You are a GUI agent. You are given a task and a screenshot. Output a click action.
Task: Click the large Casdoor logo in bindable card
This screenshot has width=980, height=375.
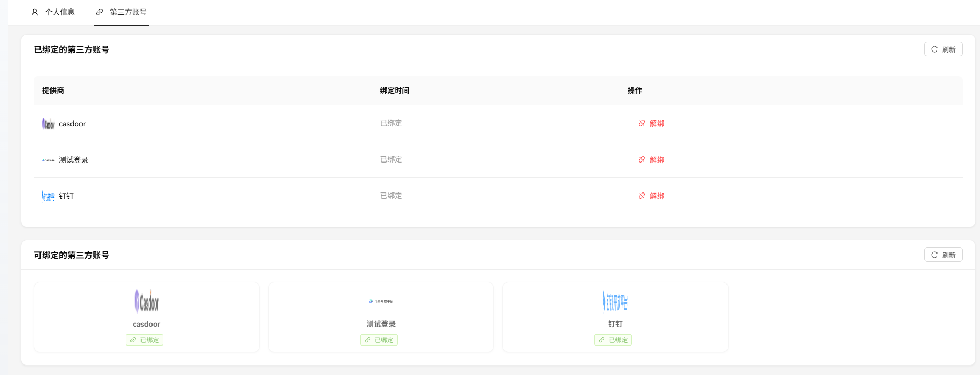146,301
